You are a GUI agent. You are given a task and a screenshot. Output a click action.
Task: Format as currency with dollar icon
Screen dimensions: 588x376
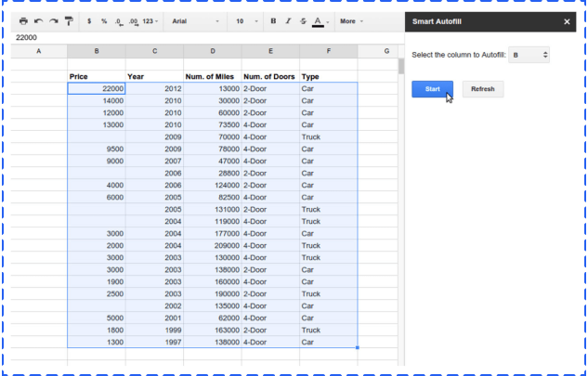pyautogui.click(x=89, y=20)
